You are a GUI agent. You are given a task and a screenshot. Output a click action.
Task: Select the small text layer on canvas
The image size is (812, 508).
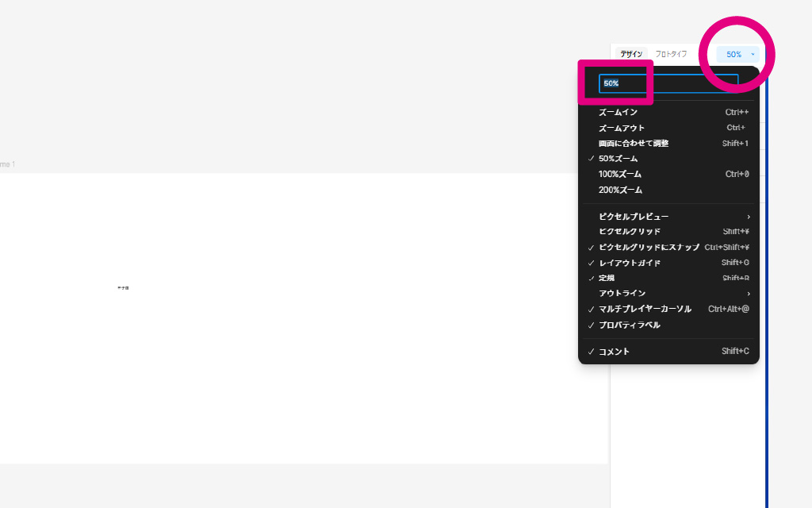[123, 287]
